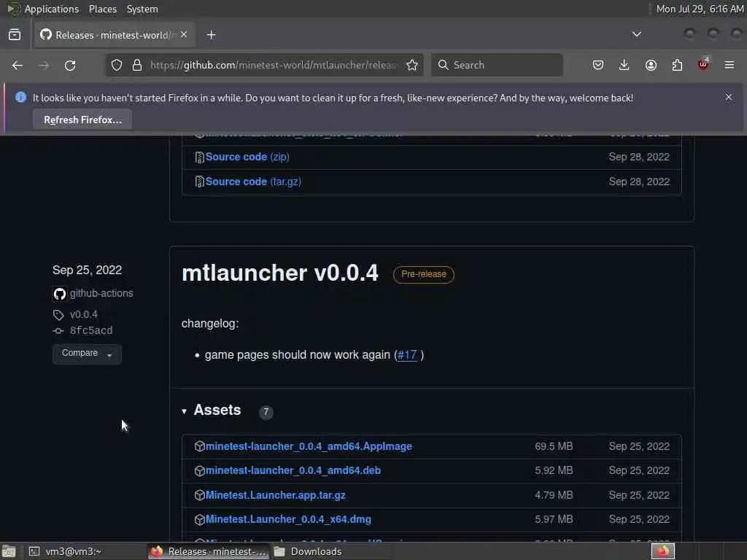Download minetest-launcher_0.0.4_amd64.AppImage

(x=309, y=447)
